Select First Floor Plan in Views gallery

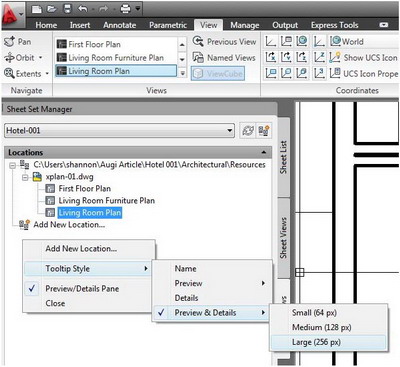(x=116, y=44)
